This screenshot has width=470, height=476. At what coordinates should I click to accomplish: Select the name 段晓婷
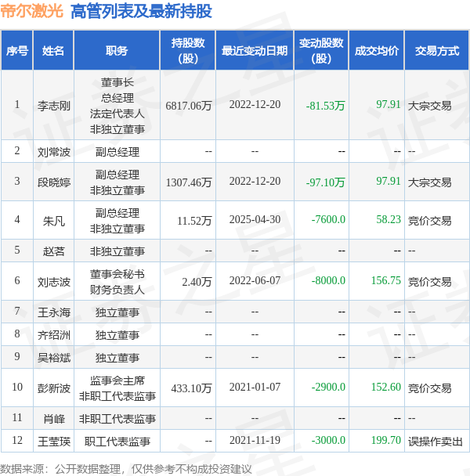(54, 182)
